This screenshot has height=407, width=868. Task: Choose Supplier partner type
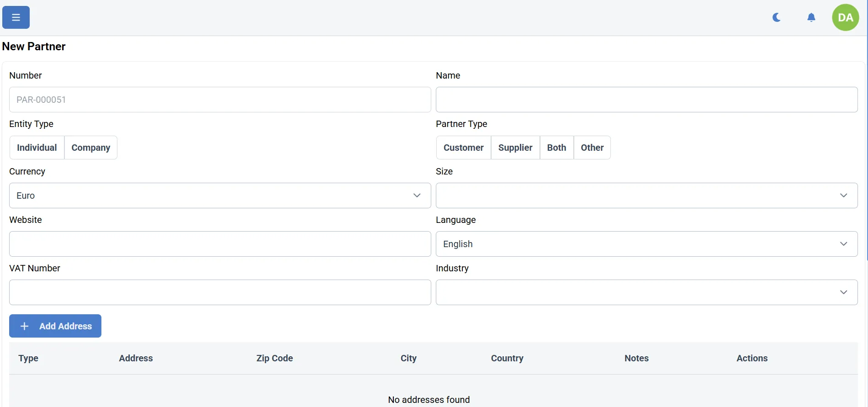[x=515, y=148]
